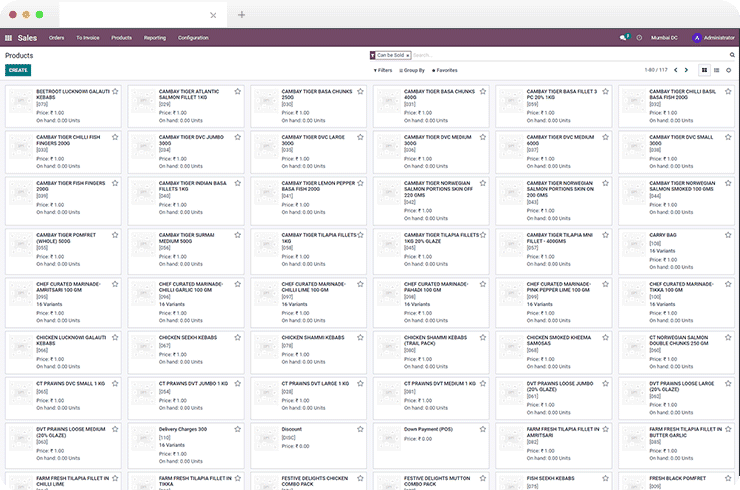Open the Configuration menu
740x490 pixels.
point(193,38)
